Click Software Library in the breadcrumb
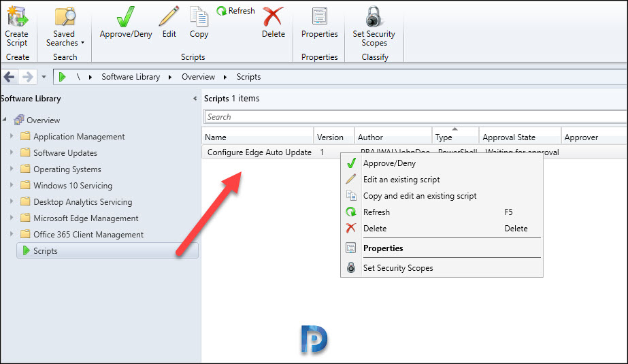Screen dimensions: 628x364 pyautogui.click(x=131, y=76)
